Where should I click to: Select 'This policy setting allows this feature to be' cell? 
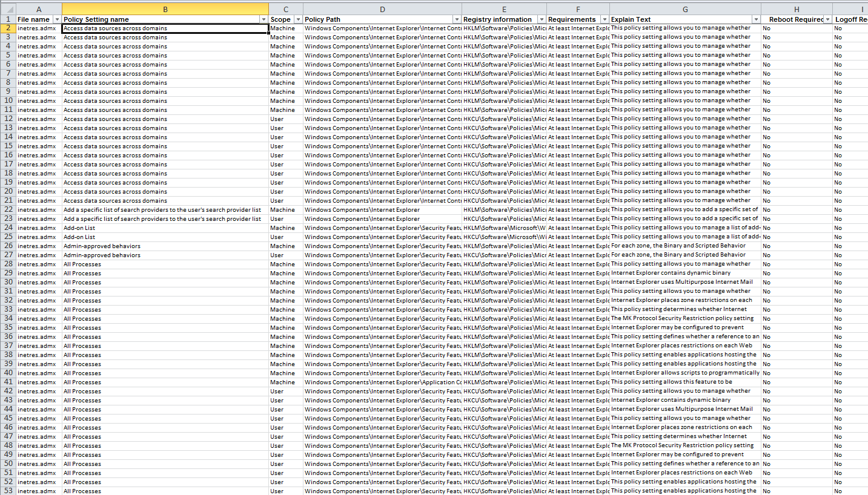(x=685, y=382)
